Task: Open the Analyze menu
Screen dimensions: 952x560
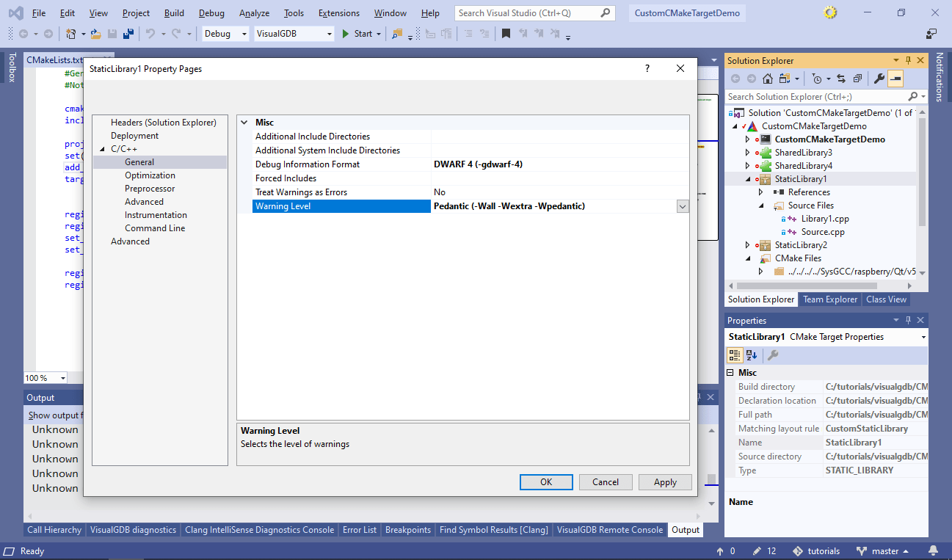Action: point(254,13)
